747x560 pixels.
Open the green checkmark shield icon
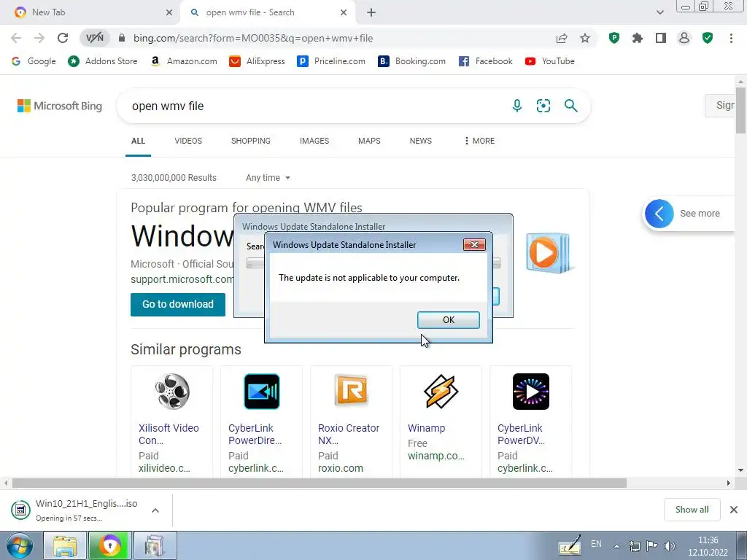[708, 38]
